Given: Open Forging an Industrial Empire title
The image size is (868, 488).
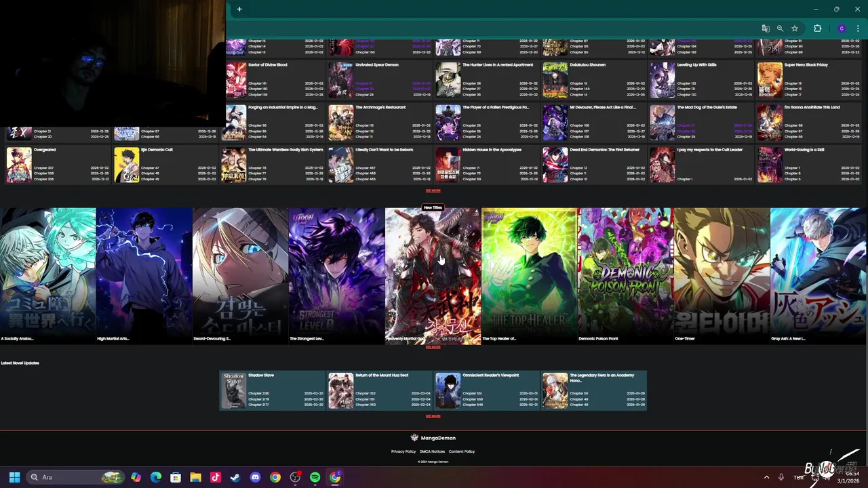Looking at the screenshot, I should (283, 107).
